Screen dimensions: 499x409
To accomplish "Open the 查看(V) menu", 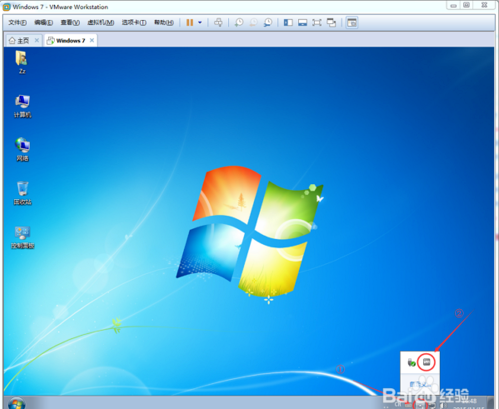I will [x=70, y=22].
